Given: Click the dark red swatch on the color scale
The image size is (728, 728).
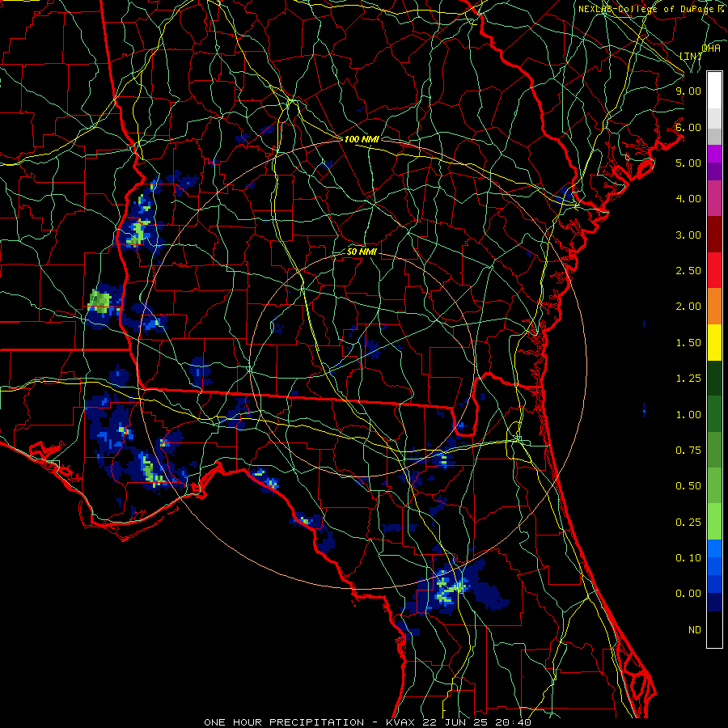Looking at the screenshot, I should point(714,235).
